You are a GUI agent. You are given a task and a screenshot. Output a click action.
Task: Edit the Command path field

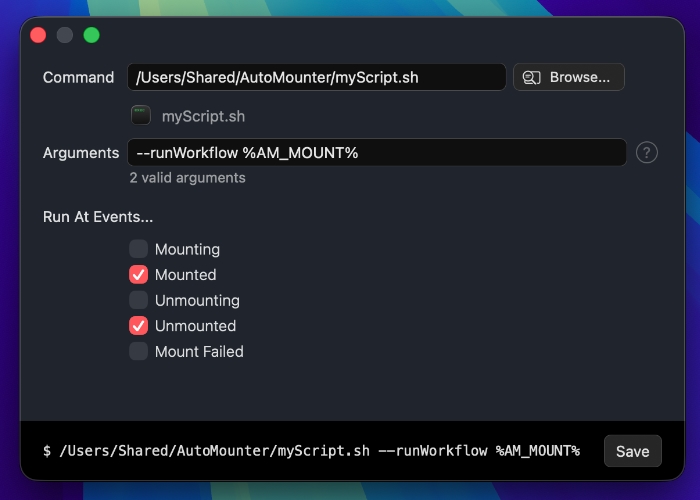317,77
